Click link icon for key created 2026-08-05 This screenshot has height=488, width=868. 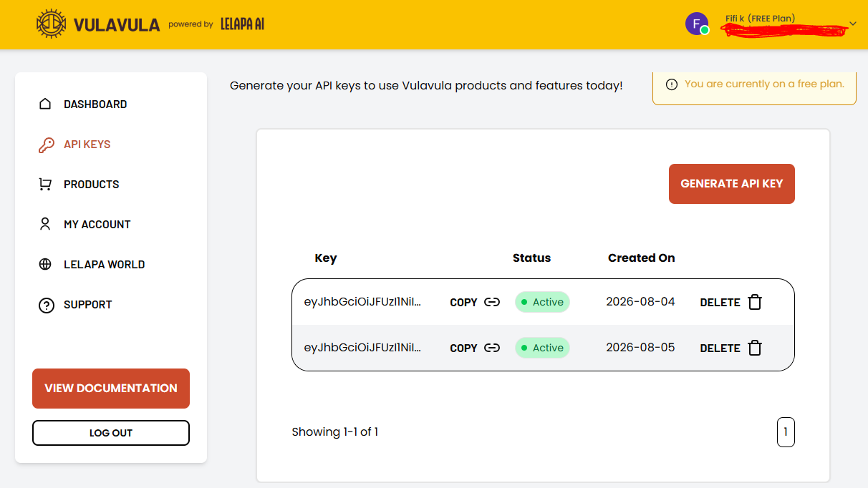[x=492, y=348]
